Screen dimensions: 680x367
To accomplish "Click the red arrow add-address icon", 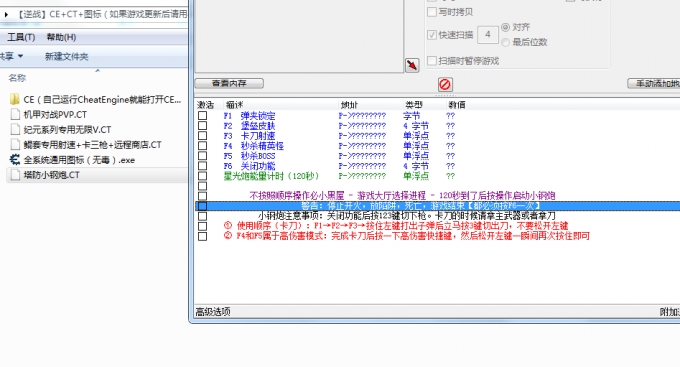I will (412, 65).
